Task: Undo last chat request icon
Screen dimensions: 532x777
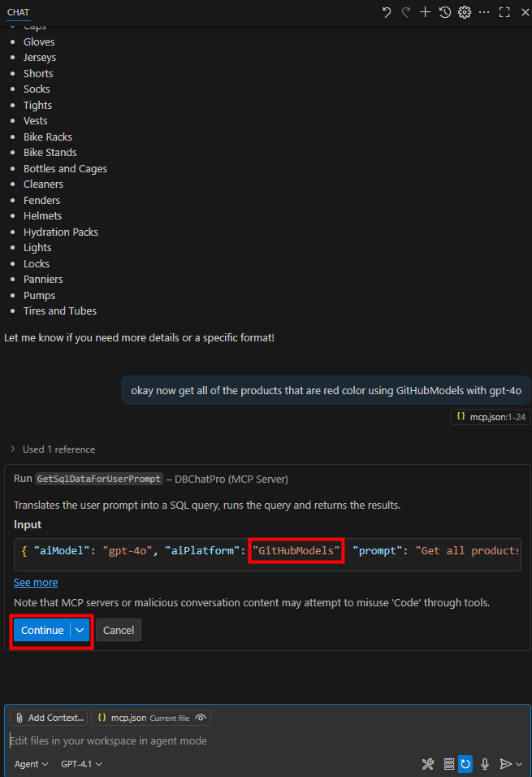Action: (387, 12)
